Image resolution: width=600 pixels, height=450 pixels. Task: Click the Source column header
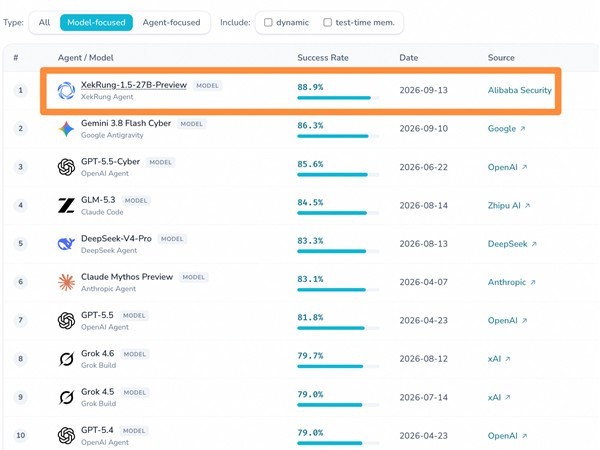point(501,58)
